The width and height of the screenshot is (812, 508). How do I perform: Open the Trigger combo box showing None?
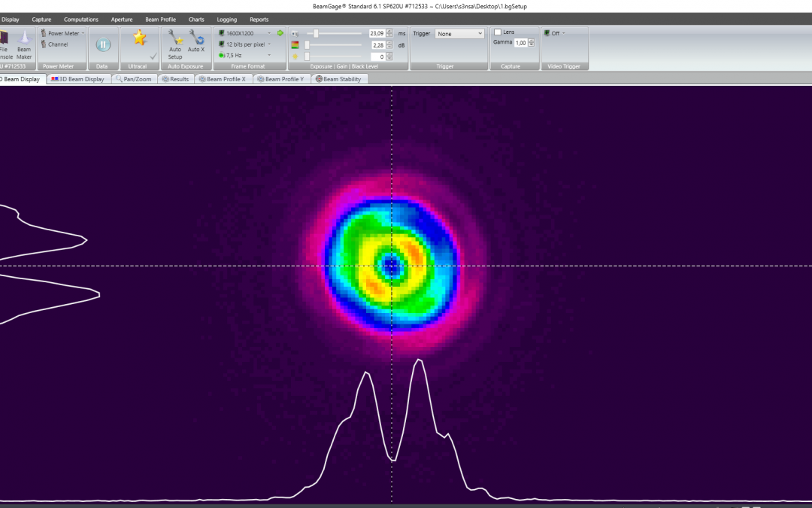[x=459, y=34]
